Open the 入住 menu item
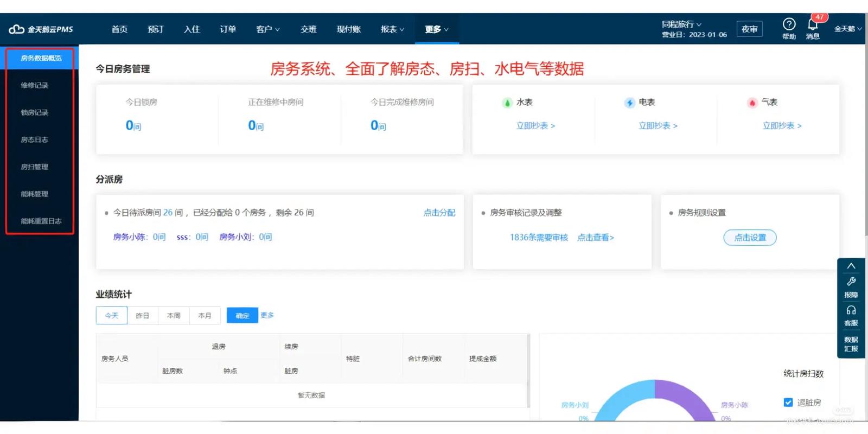The width and height of the screenshot is (868, 434). (192, 29)
